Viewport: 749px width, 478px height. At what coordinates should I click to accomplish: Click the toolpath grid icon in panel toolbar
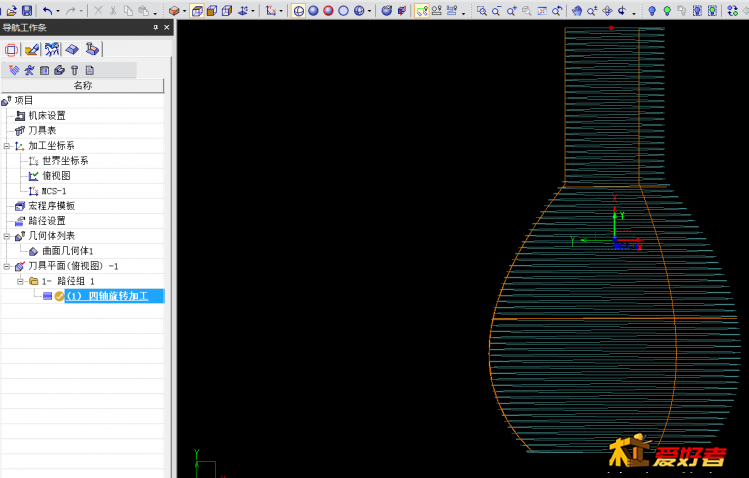coord(14,70)
